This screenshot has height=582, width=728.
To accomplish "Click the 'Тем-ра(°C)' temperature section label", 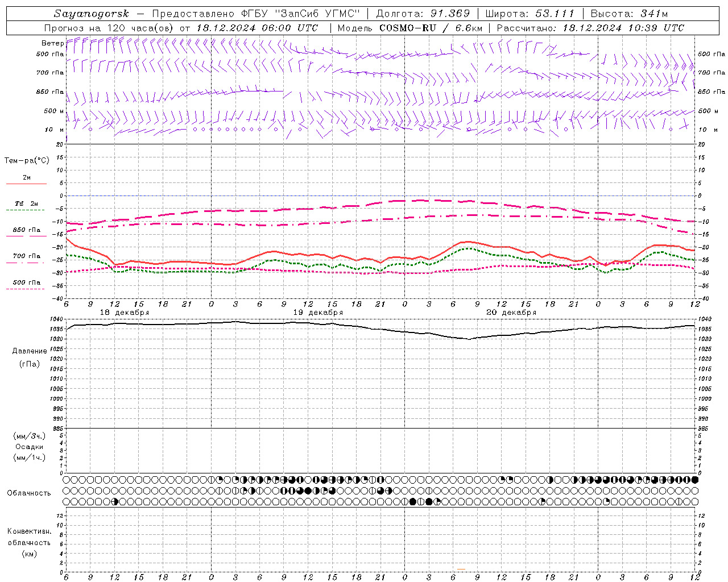I will point(27,161).
